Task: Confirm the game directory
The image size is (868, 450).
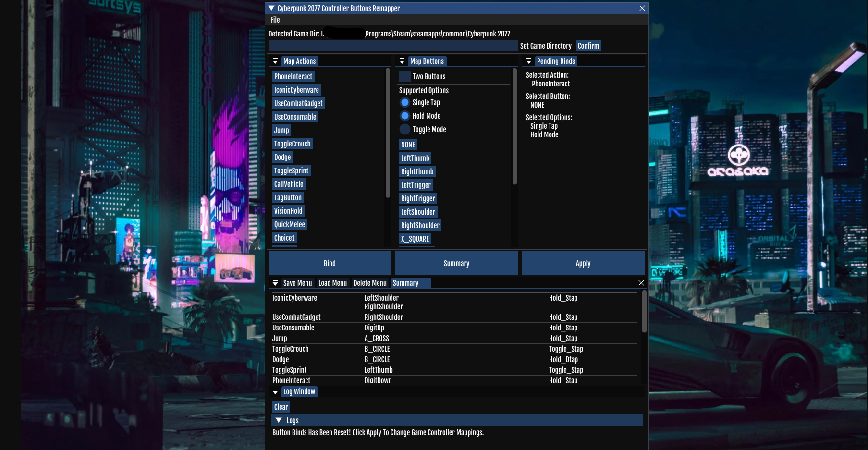Action: click(588, 46)
